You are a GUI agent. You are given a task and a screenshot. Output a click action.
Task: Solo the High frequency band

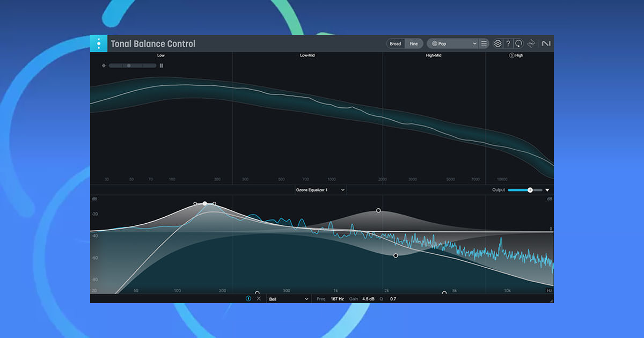click(x=511, y=55)
